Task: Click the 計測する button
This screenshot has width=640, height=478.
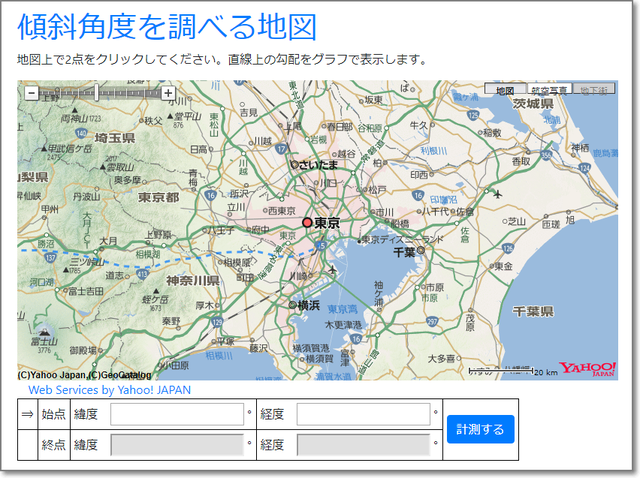Action: 480,429
